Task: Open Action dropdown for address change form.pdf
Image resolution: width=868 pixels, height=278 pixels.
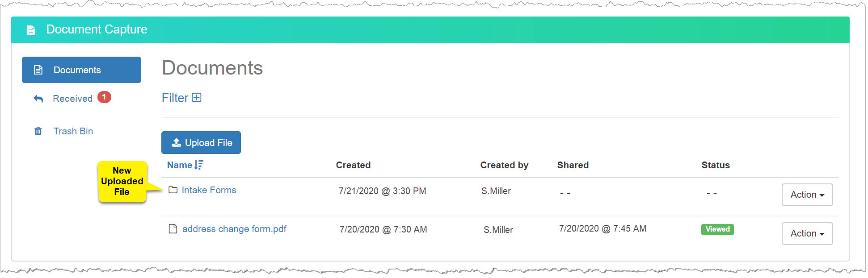Action: (x=807, y=233)
